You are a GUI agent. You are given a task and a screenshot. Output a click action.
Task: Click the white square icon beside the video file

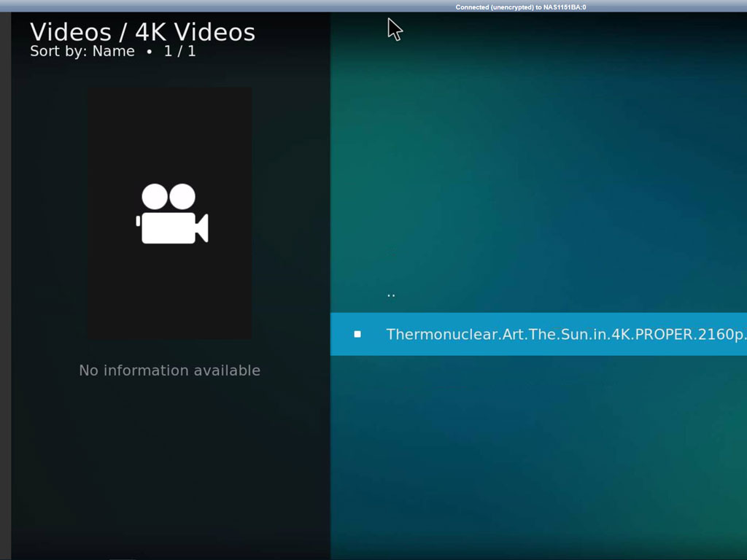click(357, 334)
